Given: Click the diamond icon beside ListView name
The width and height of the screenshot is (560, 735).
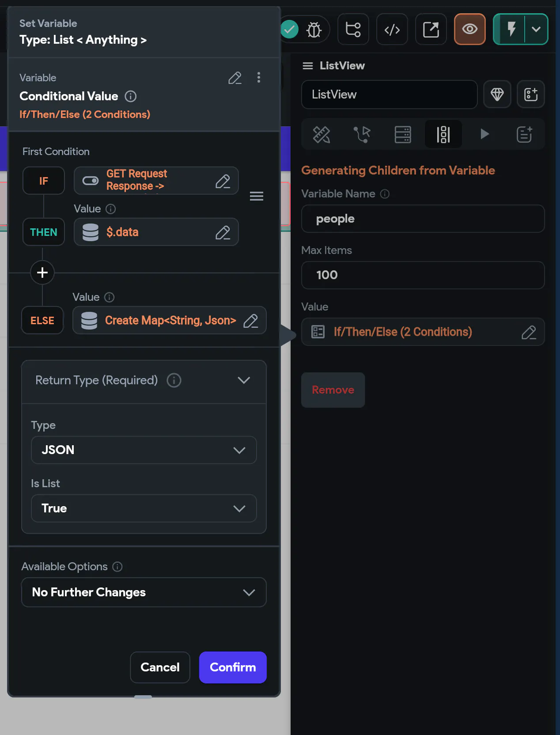Looking at the screenshot, I should [497, 94].
